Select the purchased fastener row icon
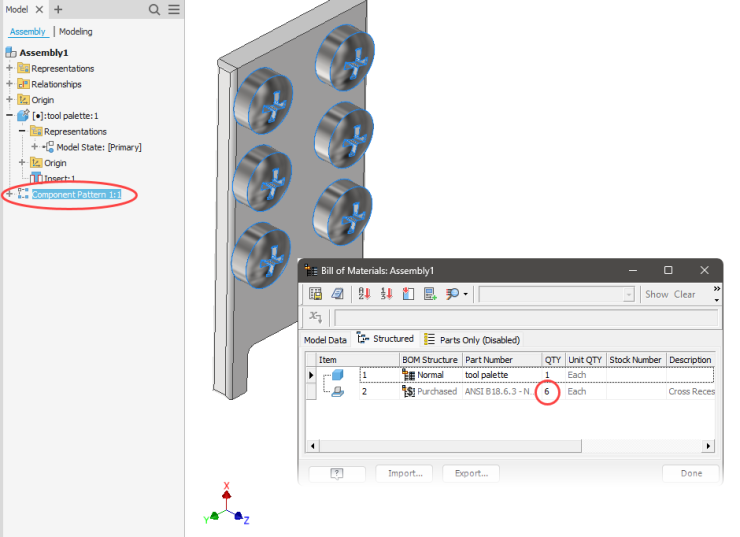Screen dimensions: 740x537 [x=337, y=392]
